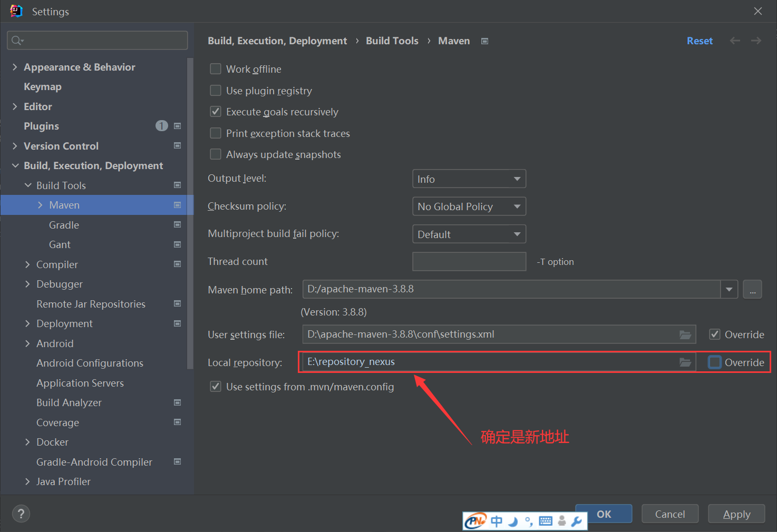Click project icon on Gradle-Android Compiler row
777x532 pixels.
point(178,461)
